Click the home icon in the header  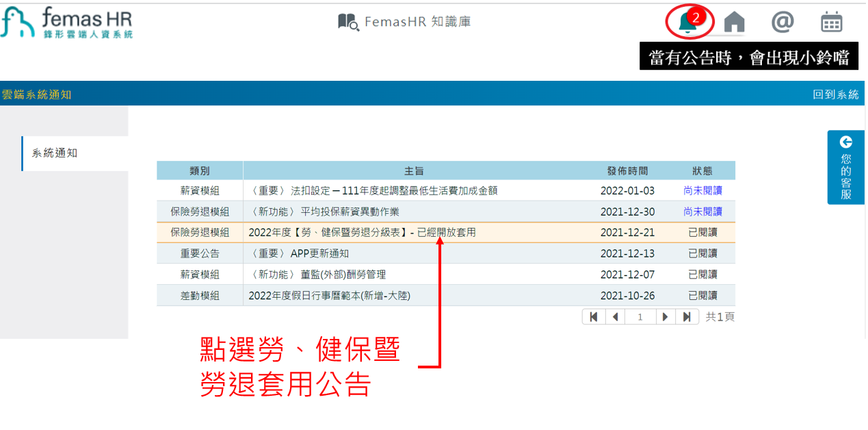tap(734, 21)
